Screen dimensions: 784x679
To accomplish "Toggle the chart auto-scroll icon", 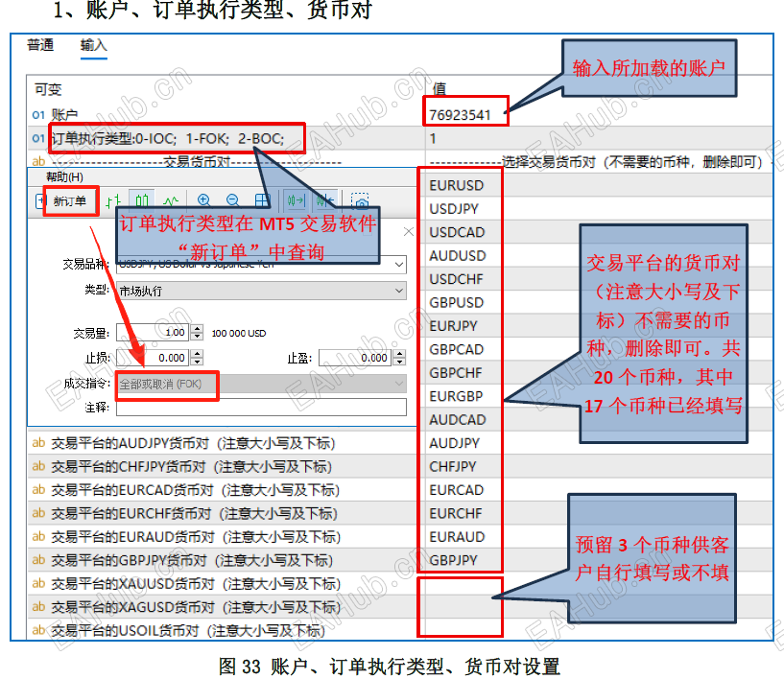I will coord(324,199).
